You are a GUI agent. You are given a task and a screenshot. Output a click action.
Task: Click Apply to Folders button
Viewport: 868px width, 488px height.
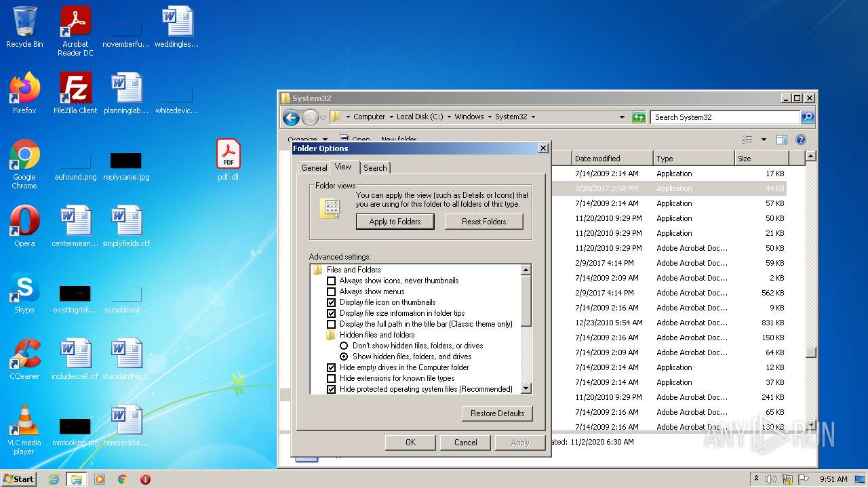tap(395, 222)
